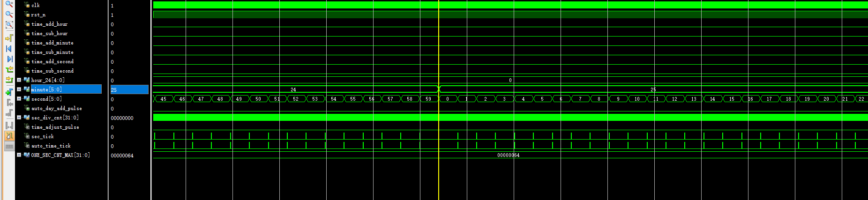Click the Zoom Fit icon
This screenshot has height=200, width=868.
9,25
